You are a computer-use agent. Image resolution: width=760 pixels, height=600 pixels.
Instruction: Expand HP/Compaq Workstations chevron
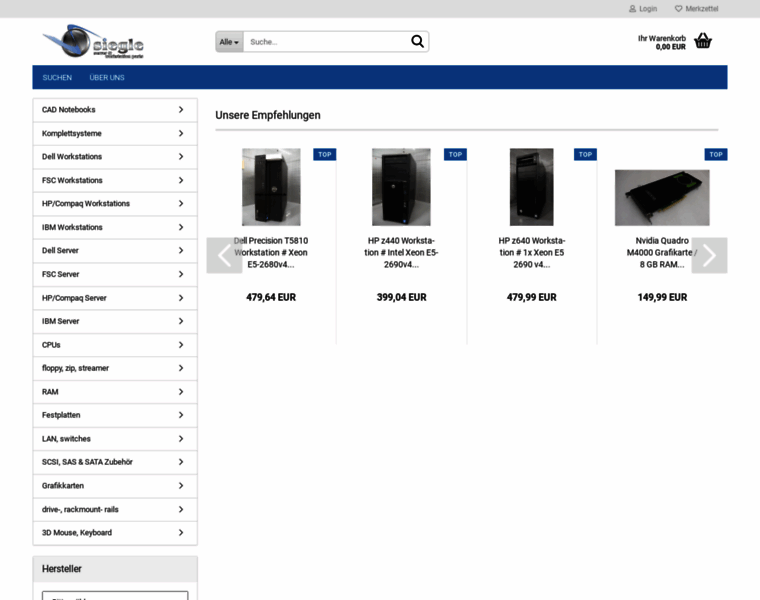click(x=181, y=204)
